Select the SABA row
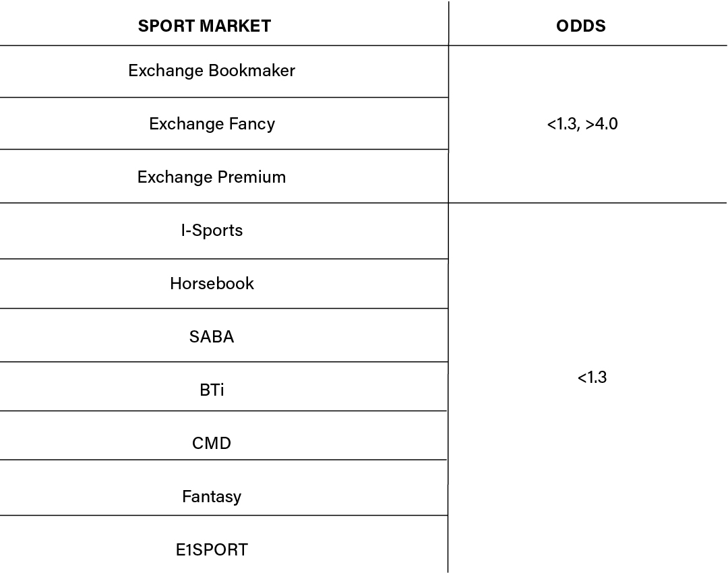This screenshot has width=728, height=573. [x=212, y=337]
